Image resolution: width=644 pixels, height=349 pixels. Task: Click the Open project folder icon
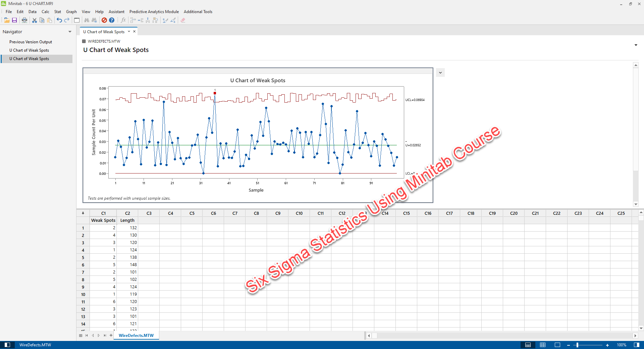(x=7, y=20)
